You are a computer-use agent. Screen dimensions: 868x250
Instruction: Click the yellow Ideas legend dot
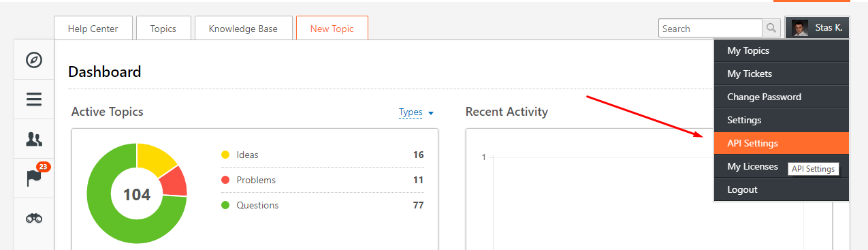[x=225, y=155]
